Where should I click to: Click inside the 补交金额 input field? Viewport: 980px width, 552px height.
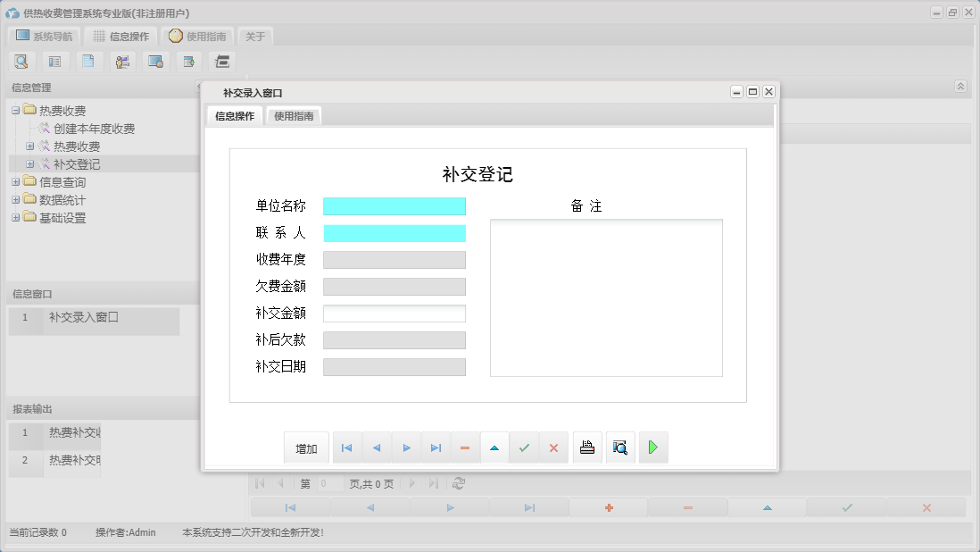(395, 313)
